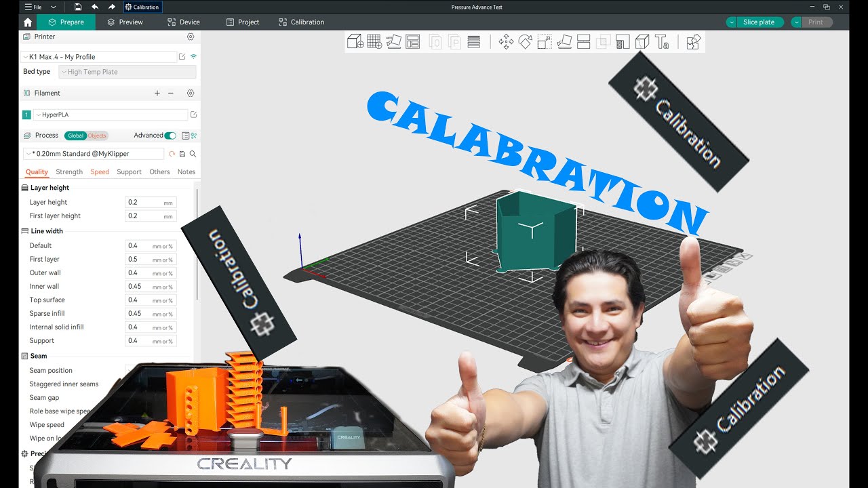The image size is (868, 488).
Task: Click the Home icon in the top bar
Action: (28, 22)
